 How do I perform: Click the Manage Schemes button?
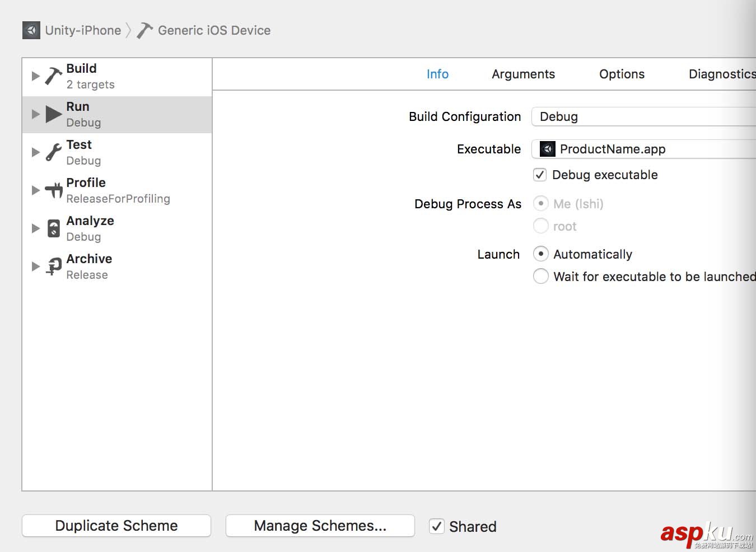[320, 526]
